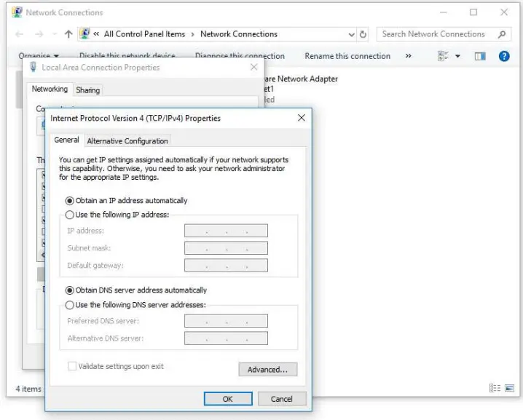Click Rename this connection command
Image resolution: width=523 pixels, height=420 pixels.
pyautogui.click(x=347, y=56)
